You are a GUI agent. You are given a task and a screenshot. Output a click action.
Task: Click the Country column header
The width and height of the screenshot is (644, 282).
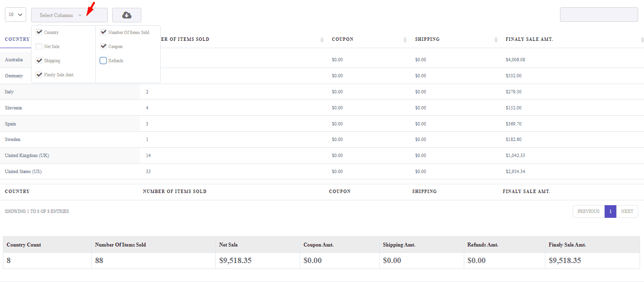[17, 39]
